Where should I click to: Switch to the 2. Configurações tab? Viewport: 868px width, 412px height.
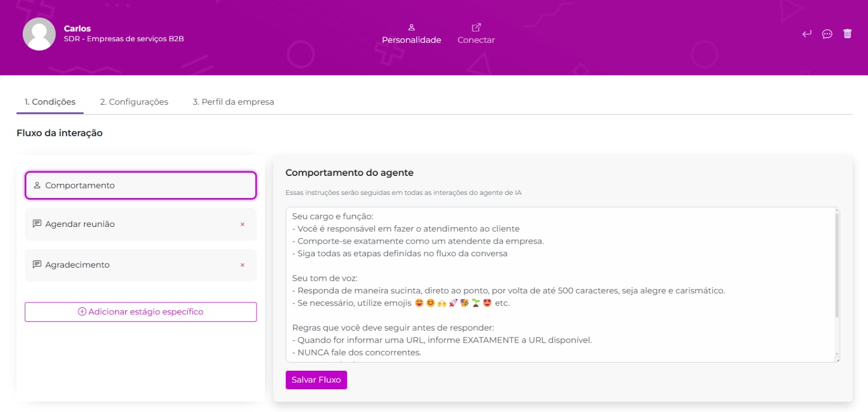click(x=134, y=102)
